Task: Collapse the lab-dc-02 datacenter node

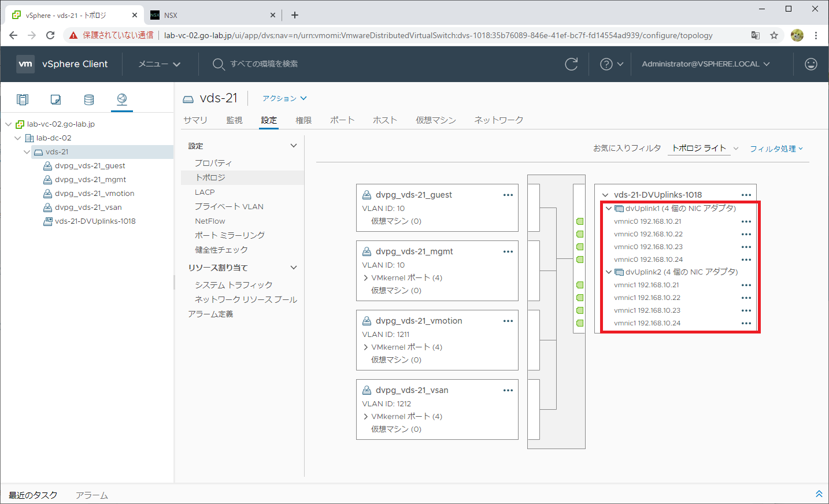Action: click(x=18, y=138)
